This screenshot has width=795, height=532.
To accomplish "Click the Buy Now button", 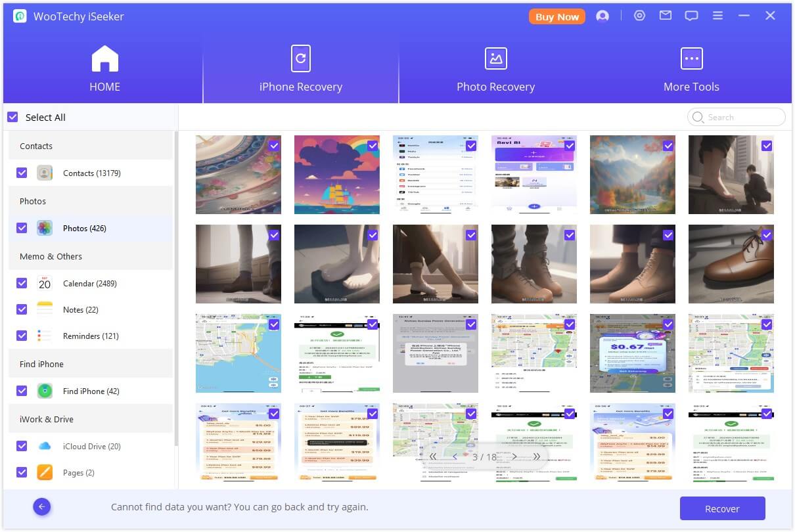I will click(556, 16).
